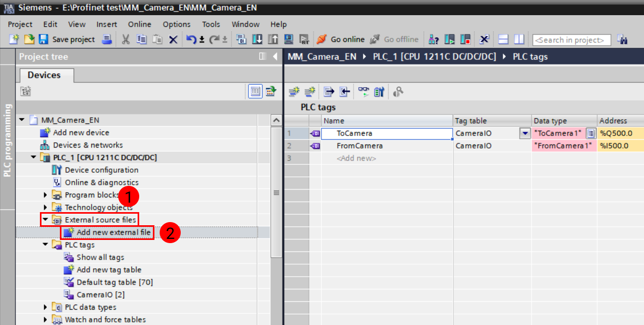Click the Go online button
This screenshot has width=644, height=325.
click(341, 39)
